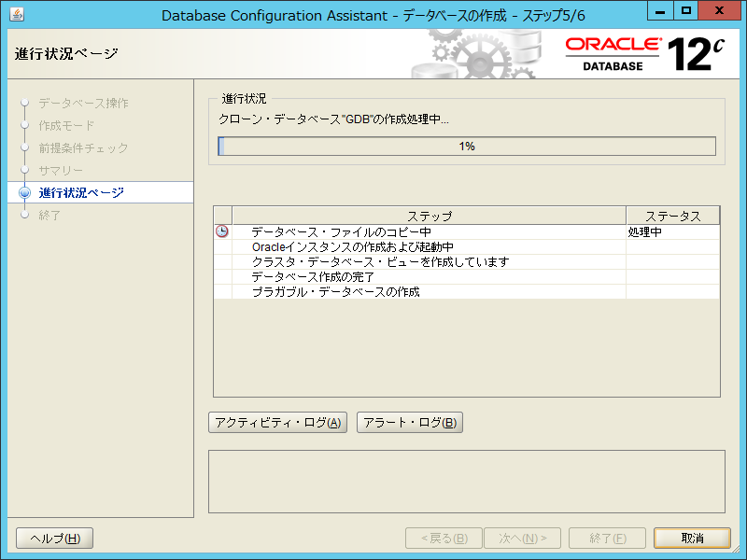
Task: Select 前提条件チェック step in sidebar
Action: click(x=83, y=148)
